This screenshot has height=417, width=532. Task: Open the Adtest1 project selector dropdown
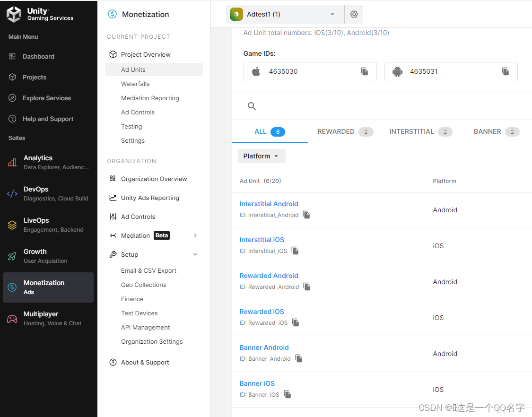tap(285, 14)
